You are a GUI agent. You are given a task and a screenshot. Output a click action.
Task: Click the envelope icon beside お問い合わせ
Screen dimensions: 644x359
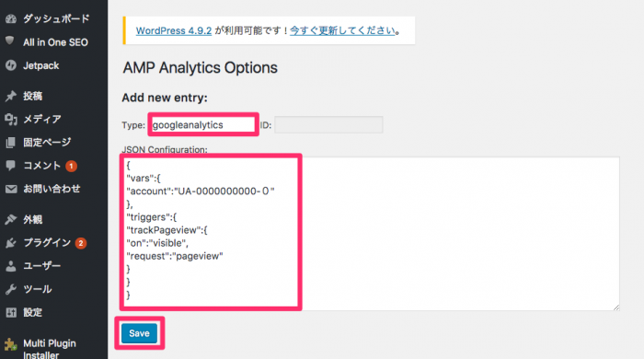click(x=11, y=189)
